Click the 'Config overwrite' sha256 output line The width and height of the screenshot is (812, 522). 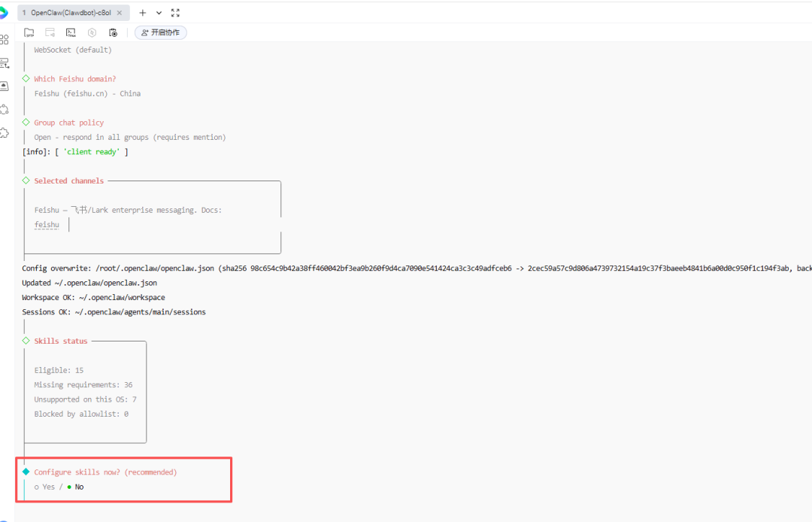tap(417, 269)
